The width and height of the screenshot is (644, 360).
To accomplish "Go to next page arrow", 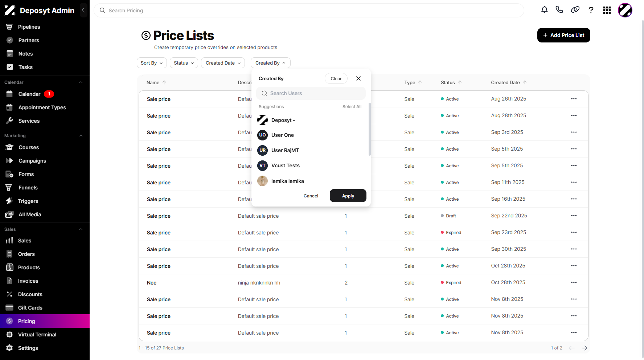I will [x=585, y=348].
